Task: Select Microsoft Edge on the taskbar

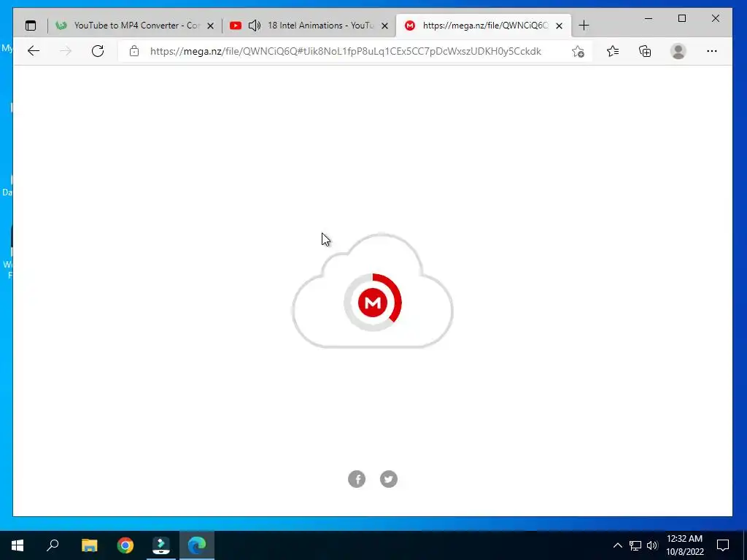Action: pyautogui.click(x=197, y=545)
